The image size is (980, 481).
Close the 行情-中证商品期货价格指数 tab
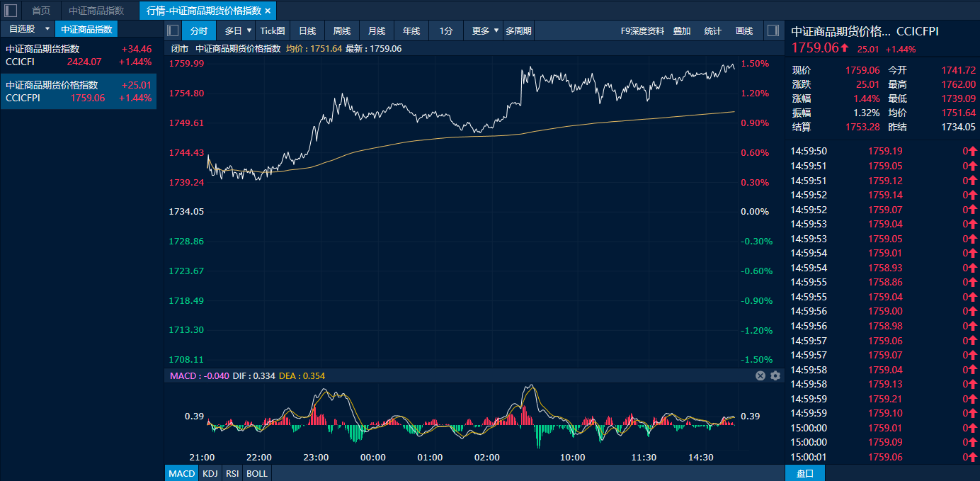[x=268, y=11]
